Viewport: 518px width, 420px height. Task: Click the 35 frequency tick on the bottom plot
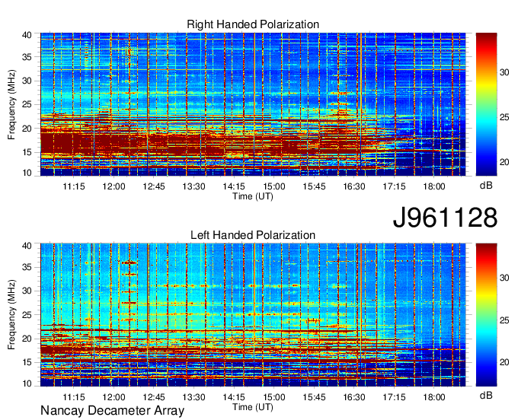27,267
